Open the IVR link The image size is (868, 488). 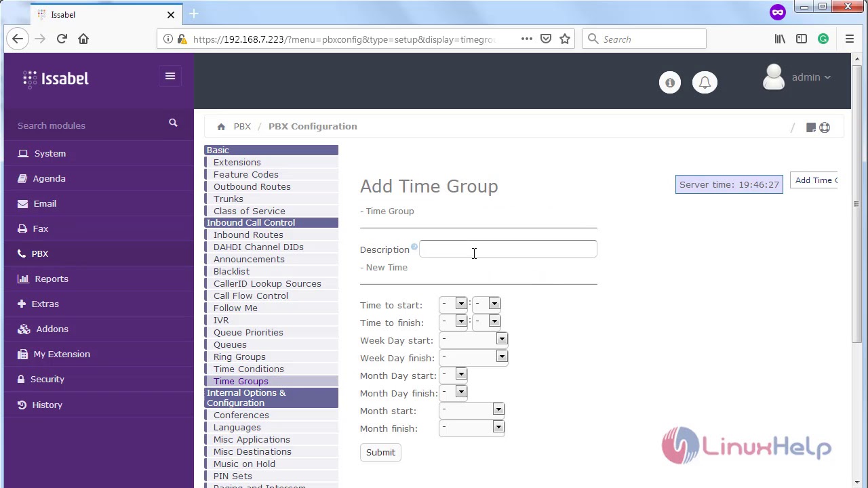click(x=221, y=320)
